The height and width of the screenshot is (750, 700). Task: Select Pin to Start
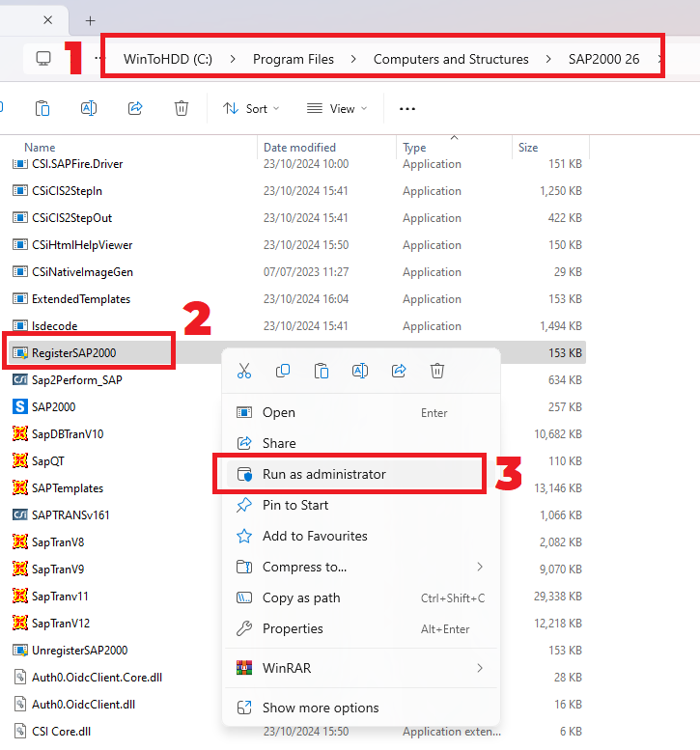[361, 505]
